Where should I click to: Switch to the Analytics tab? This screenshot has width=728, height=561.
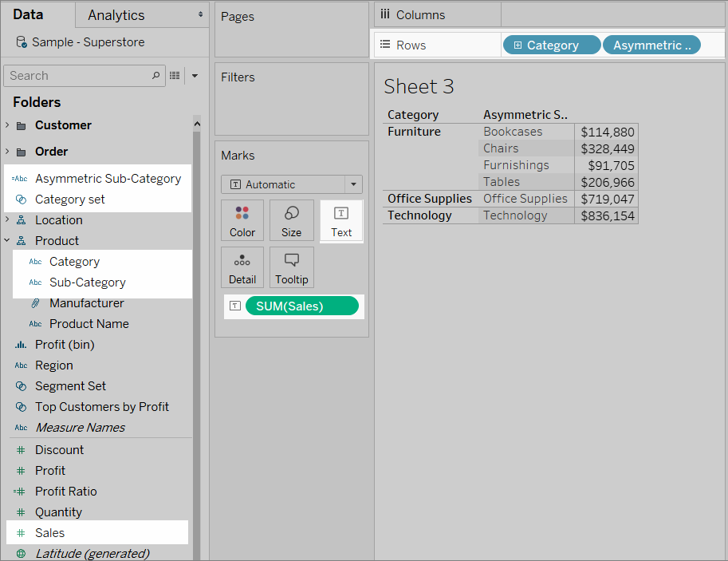pos(116,15)
